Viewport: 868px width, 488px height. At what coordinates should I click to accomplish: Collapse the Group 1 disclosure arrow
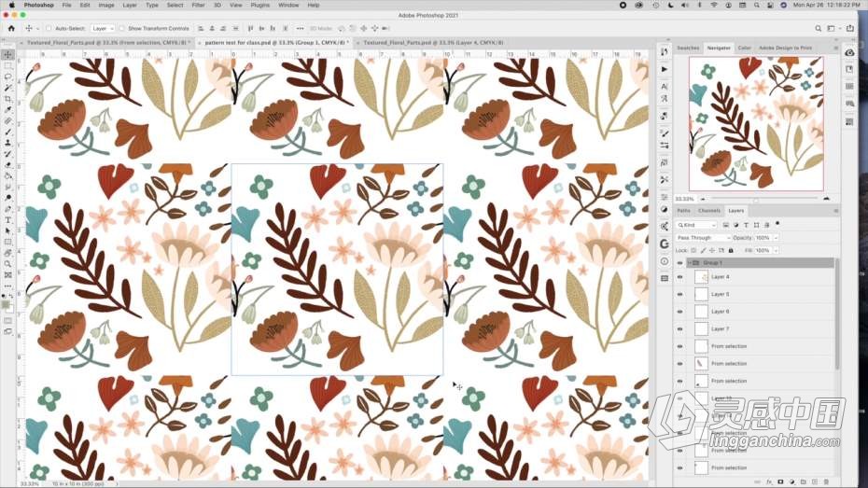[690, 263]
